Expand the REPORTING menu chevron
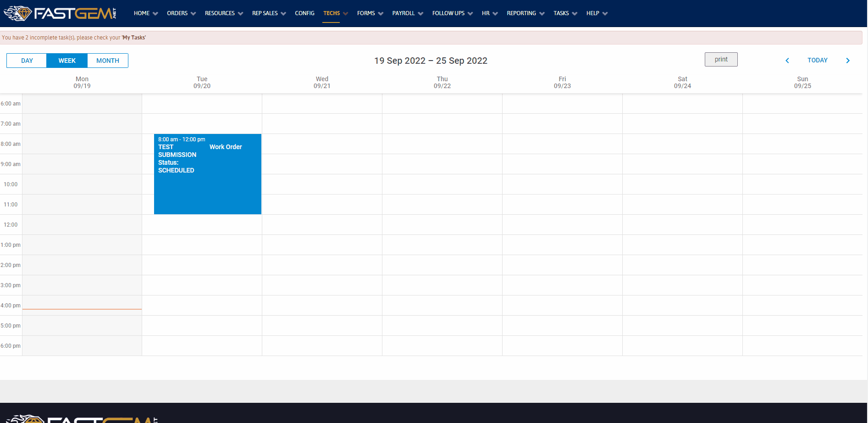This screenshot has height=423, width=868. (x=542, y=14)
